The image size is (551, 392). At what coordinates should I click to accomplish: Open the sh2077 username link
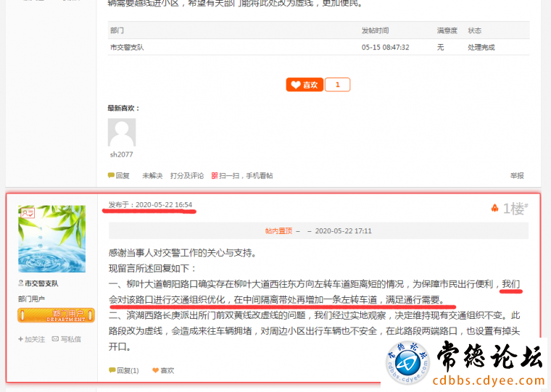pos(122,154)
